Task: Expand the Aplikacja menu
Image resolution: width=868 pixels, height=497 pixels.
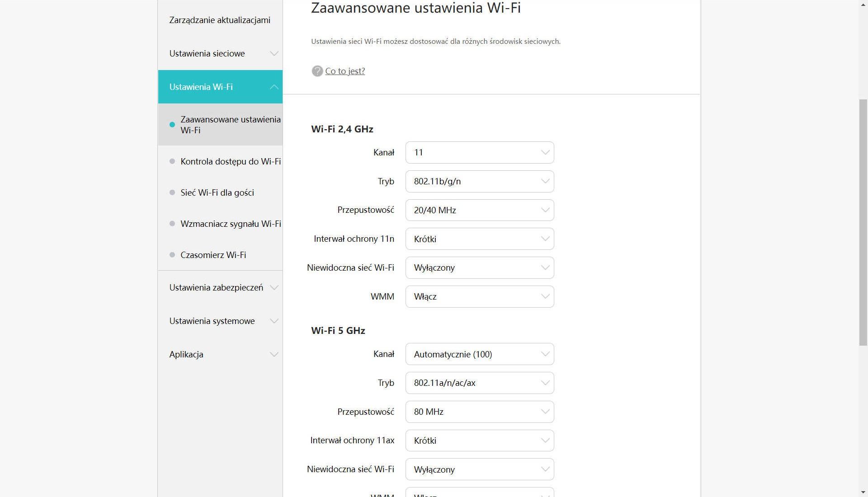Action: click(220, 354)
